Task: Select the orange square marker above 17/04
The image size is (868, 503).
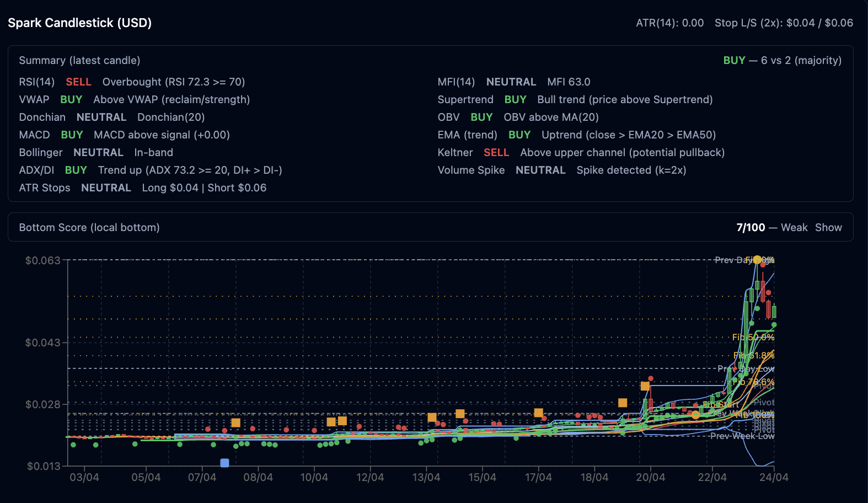Action: (x=538, y=413)
